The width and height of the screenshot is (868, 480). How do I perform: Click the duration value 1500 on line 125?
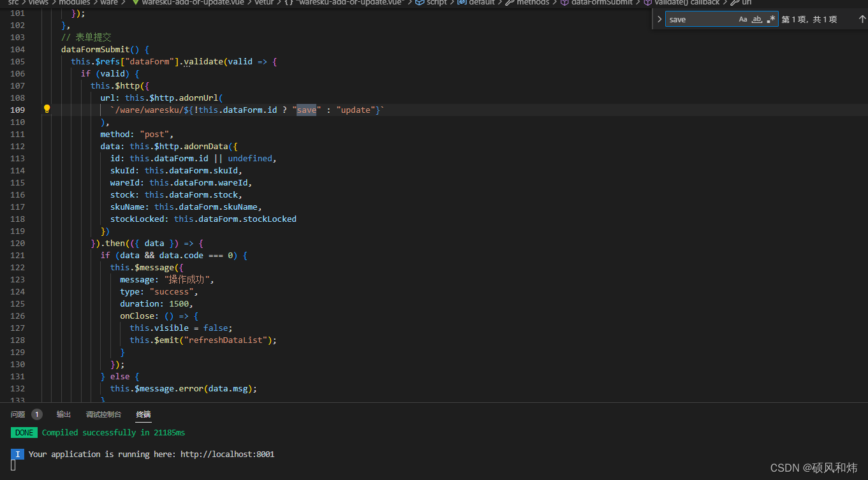pyautogui.click(x=179, y=303)
